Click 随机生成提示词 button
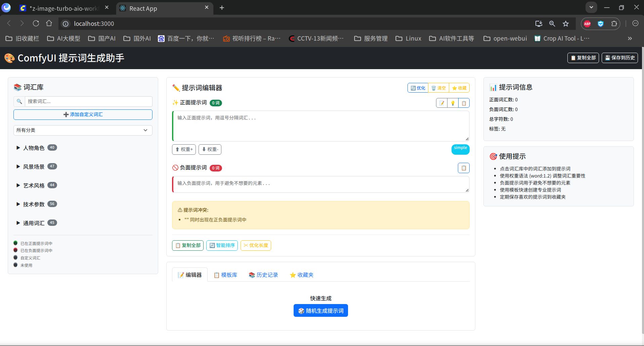The height and width of the screenshot is (346, 644). 321,311
